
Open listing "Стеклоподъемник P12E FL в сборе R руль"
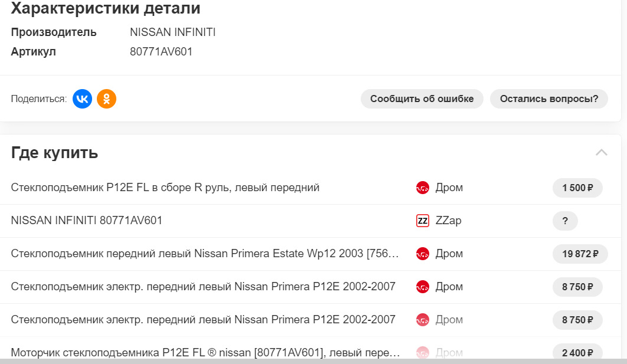165,188
